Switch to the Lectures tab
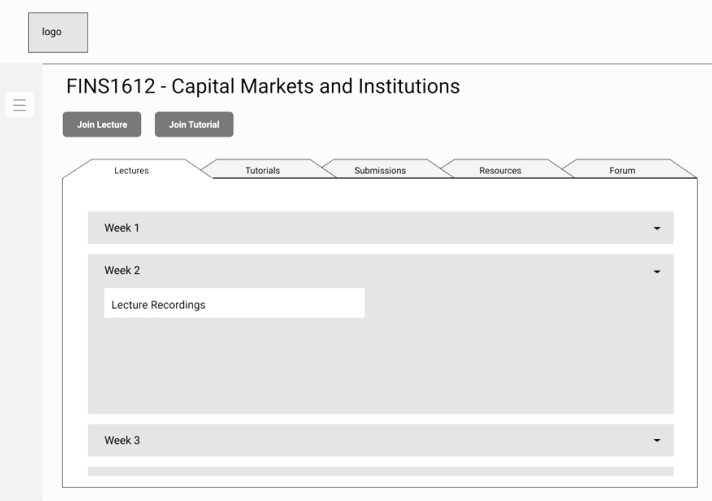 coord(131,170)
